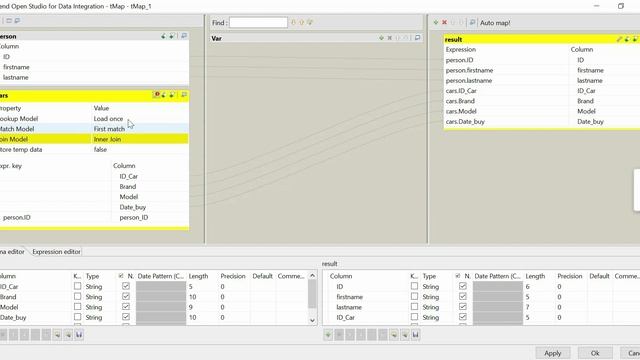Select cars.Brand expression in result table
Image resolution: width=640 pixels, height=360 pixels.
(460, 101)
